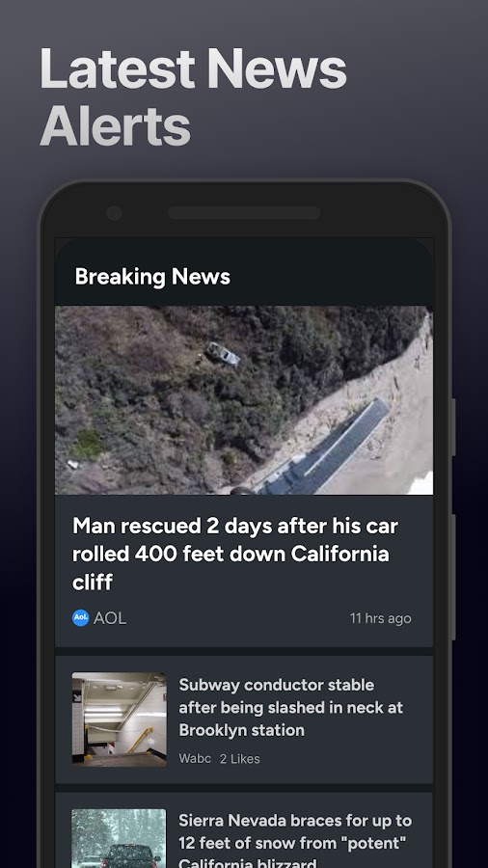Open the snowy Sierra Nevada thumbnail
This screenshot has height=868, width=488.
119,838
